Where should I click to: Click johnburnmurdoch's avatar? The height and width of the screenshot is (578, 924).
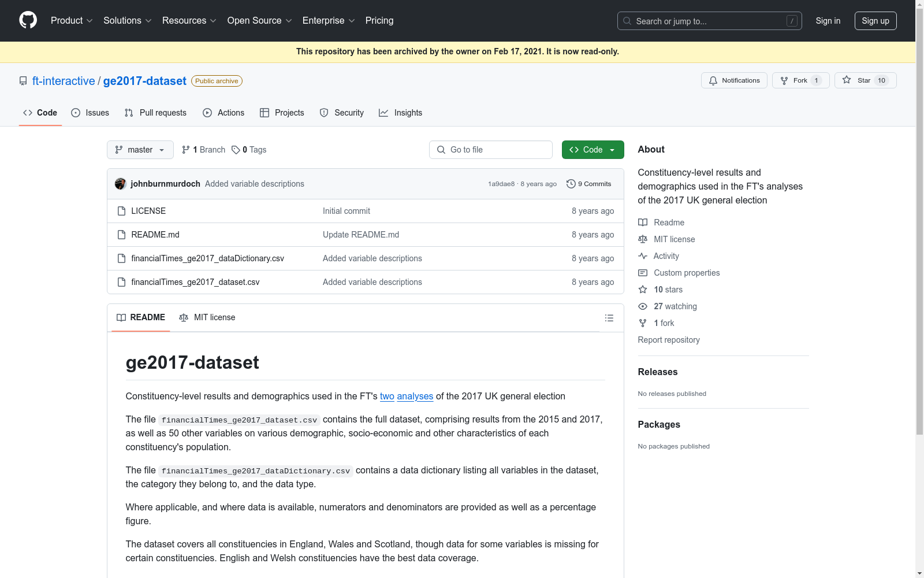click(121, 184)
